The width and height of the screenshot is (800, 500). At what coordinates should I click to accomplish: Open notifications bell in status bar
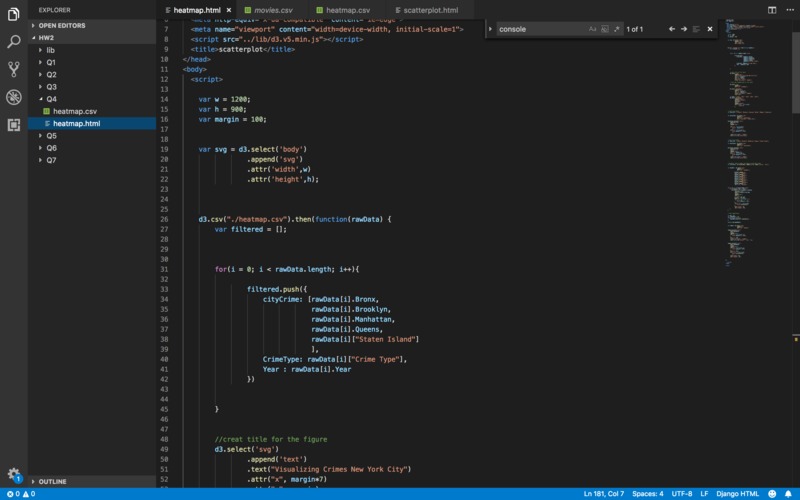click(788, 494)
